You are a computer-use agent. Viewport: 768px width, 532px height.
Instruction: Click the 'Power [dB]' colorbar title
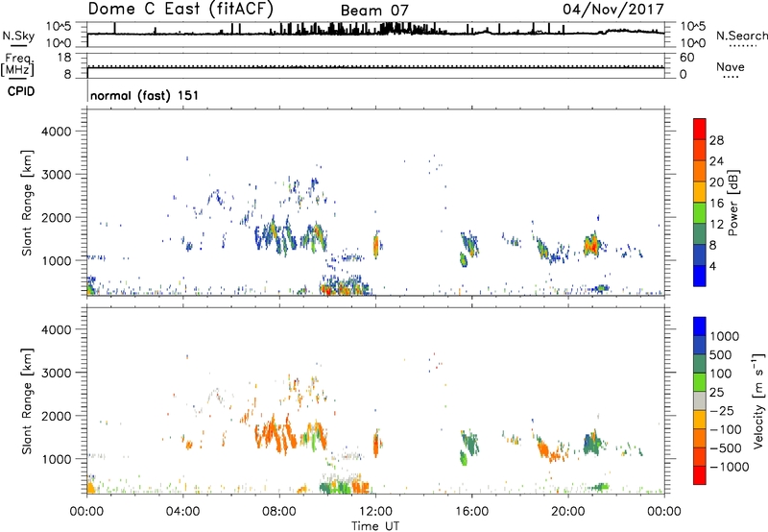point(732,203)
